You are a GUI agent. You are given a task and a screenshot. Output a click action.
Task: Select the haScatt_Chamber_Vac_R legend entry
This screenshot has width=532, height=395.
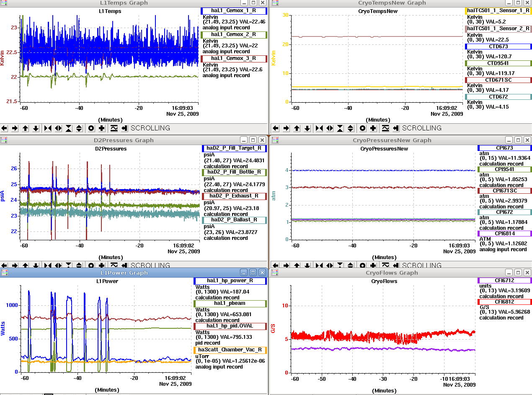(x=230, y=349)
